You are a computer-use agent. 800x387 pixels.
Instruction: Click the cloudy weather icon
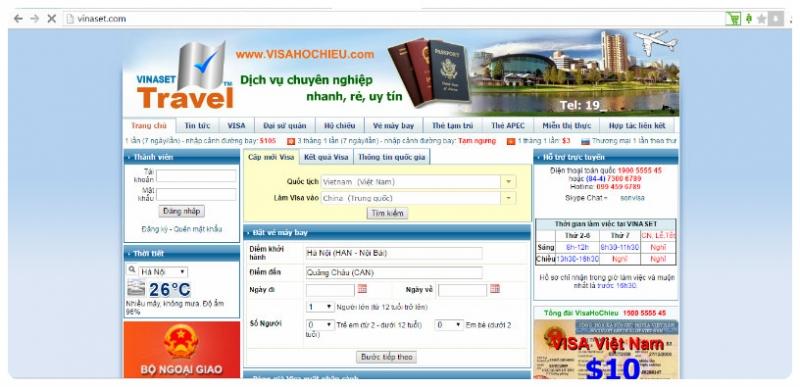click(136, 288)
